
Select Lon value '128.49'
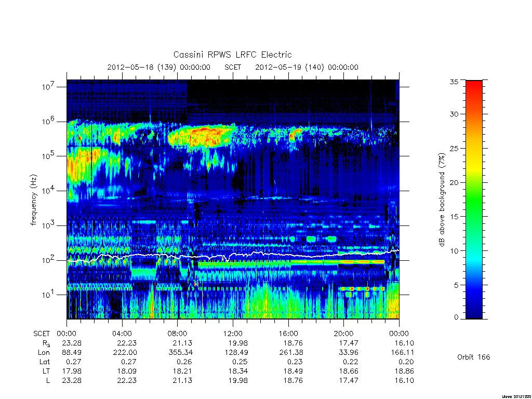click(236, 353)
